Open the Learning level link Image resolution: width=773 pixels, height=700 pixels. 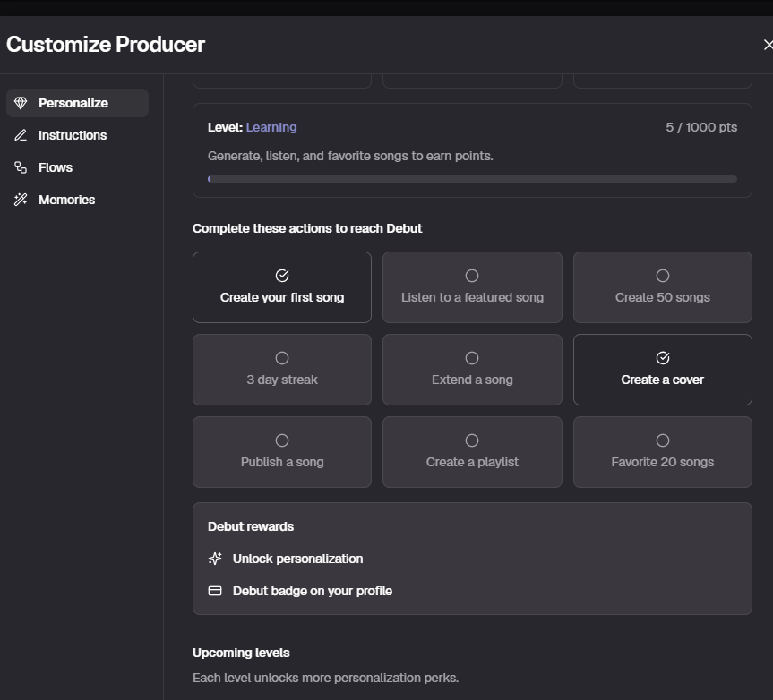coord(271,127)
